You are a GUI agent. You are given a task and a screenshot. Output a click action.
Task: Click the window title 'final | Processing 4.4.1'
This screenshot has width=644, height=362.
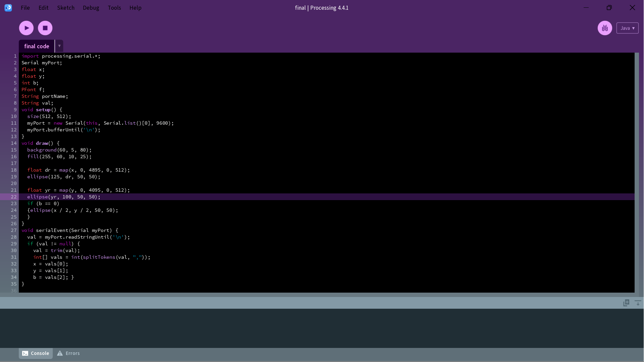click(322, 8)
